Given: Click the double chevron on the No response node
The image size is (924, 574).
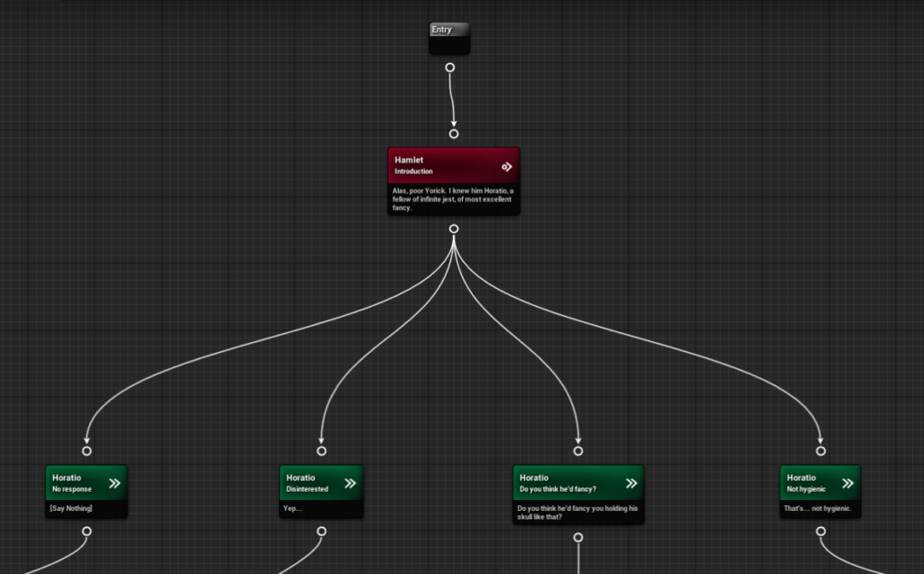Looking at the screenshot, I should click(114, 483).
